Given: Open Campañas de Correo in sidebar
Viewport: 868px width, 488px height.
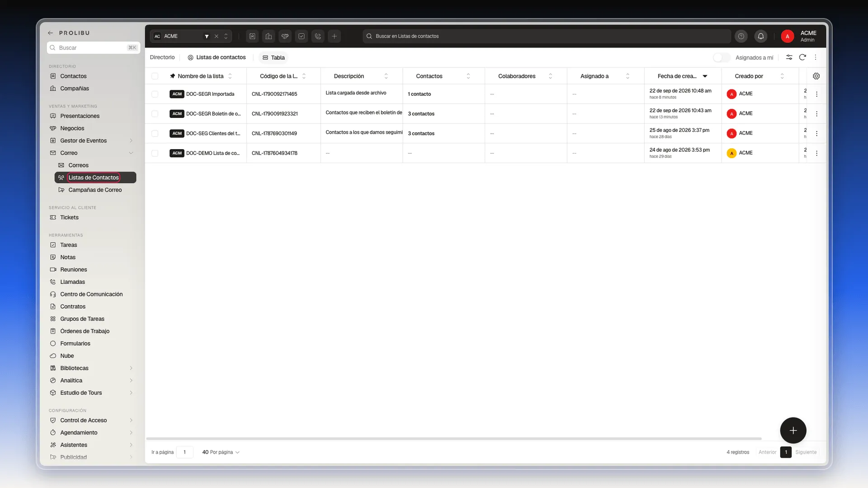Looking at the screenshot, I should (x=95, y=190).
